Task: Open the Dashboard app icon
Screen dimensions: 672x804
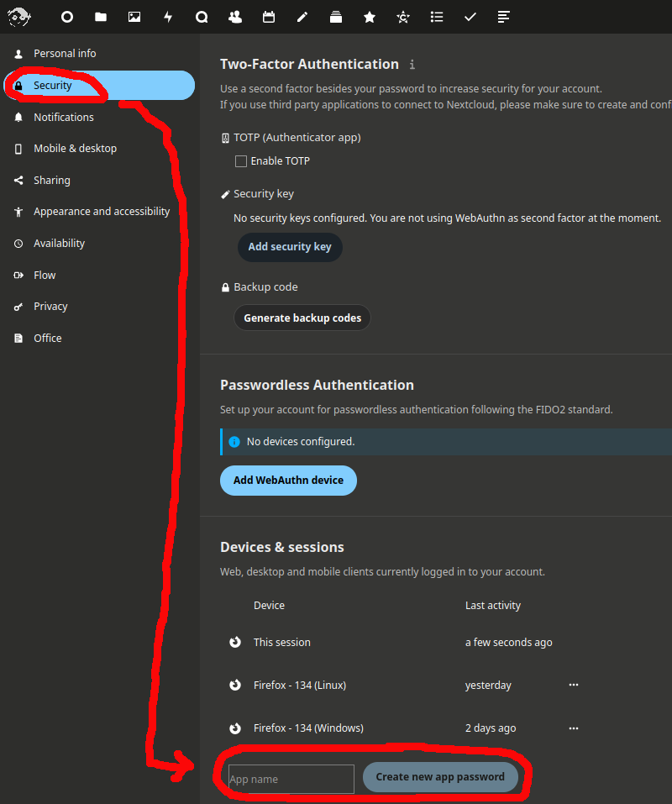Action: 66,17
